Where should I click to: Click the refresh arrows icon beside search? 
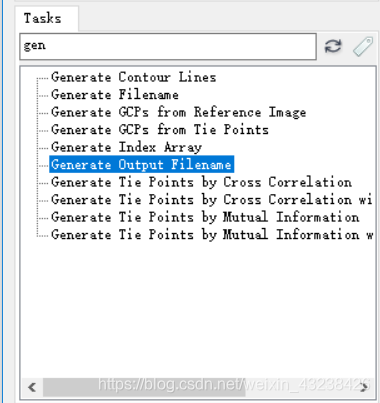coord(333,46)
